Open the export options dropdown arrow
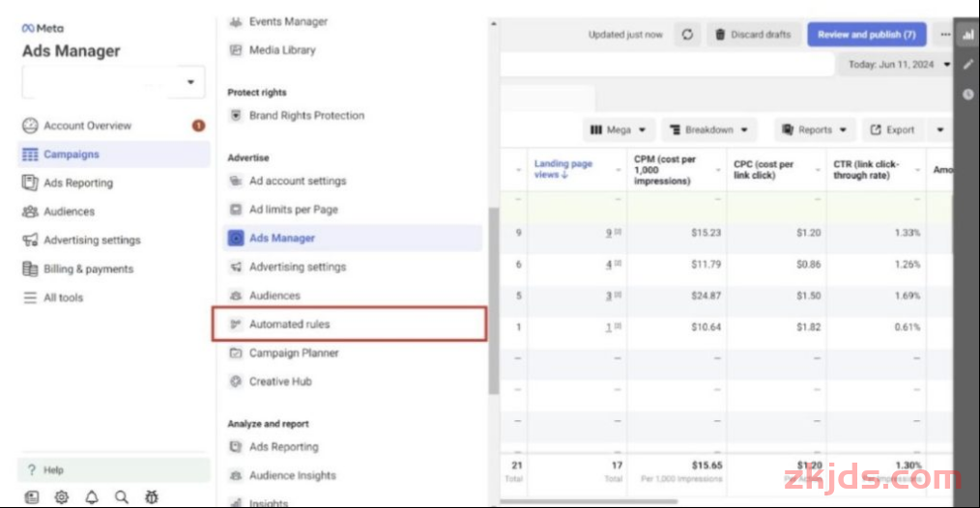Viewport: 980px width, 508px height. [x=940, y=130]
